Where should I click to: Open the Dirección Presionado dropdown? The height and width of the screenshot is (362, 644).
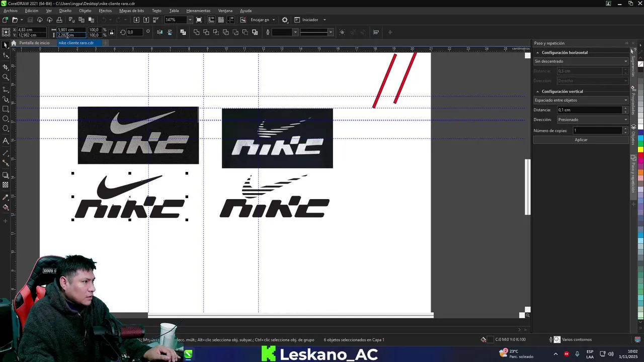pos(593,120)
